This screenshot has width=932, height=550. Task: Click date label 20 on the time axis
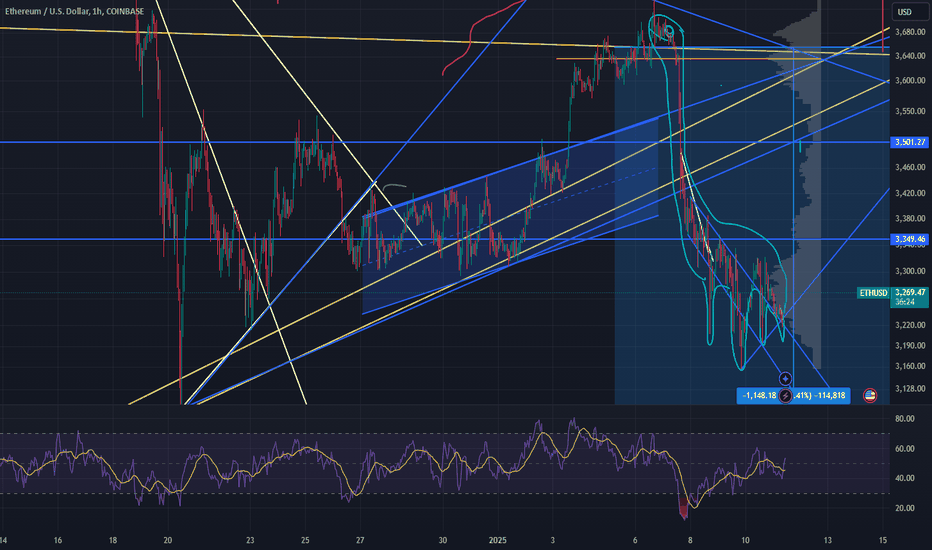(168, 540)
